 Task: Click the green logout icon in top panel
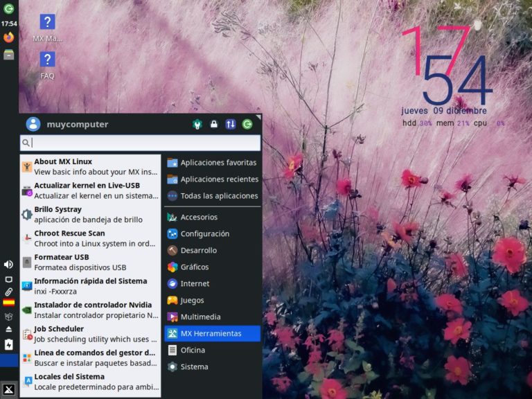point(9,8)
